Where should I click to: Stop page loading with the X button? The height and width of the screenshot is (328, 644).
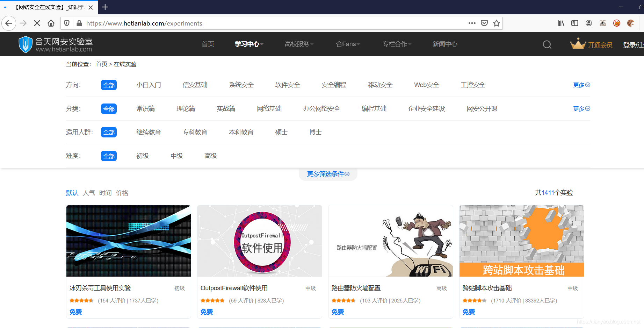point(37,23)
